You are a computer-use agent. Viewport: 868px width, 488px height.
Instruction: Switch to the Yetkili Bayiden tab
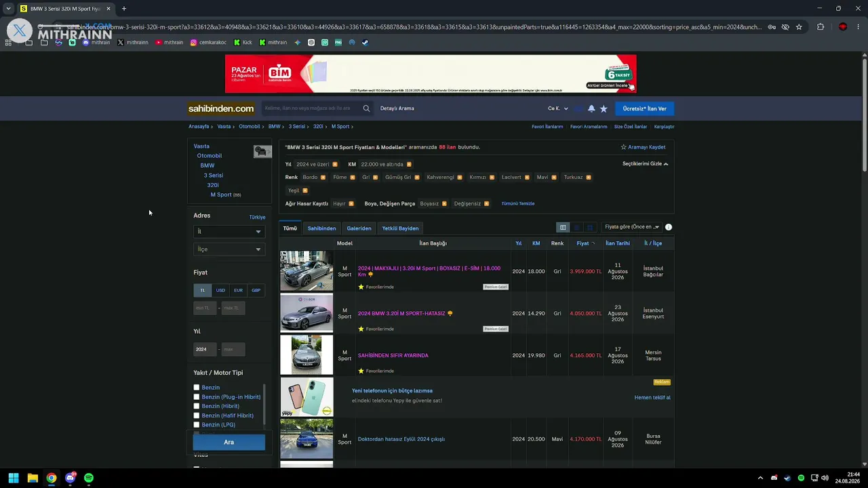tap(400, 228)
